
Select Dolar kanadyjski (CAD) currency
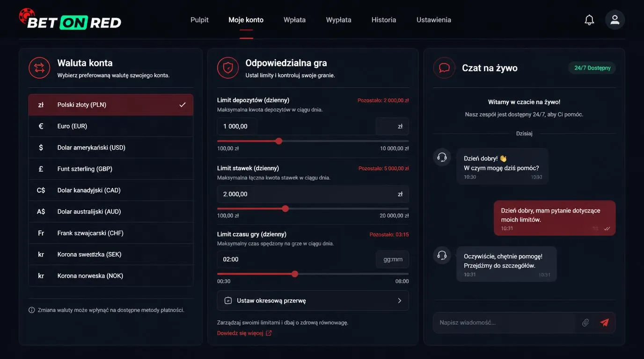click(x=111, y=190)
